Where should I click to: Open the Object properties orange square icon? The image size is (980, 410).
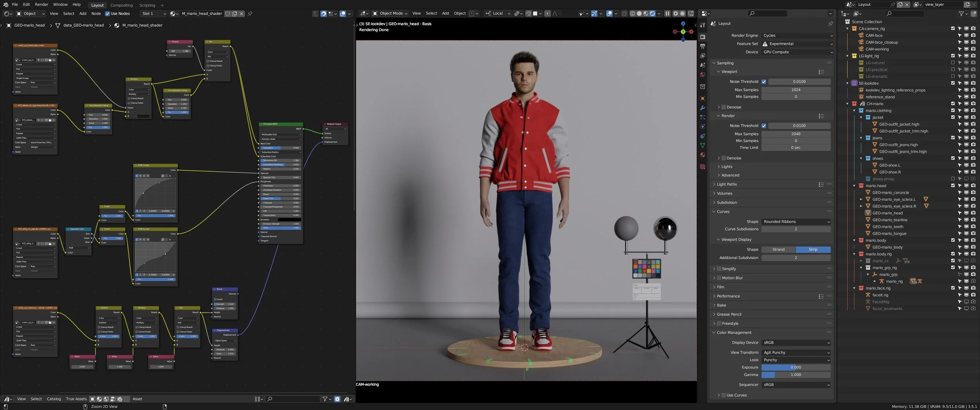pyautogui.click(x=702, y=98)
